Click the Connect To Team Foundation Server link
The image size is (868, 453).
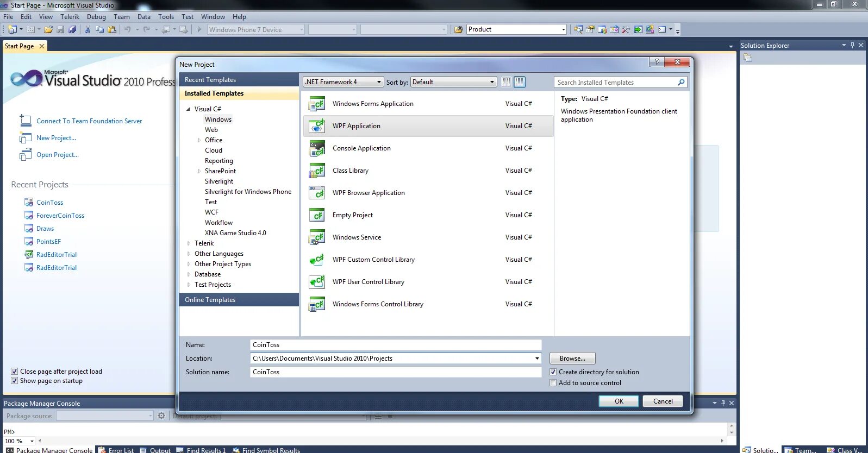click(x=89, y=121)
